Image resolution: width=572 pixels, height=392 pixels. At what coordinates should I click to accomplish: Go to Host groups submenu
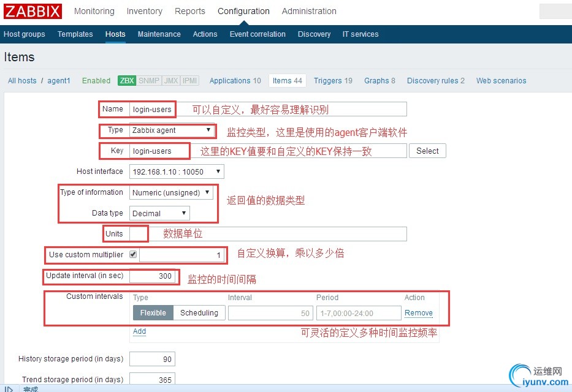point(25,34)
